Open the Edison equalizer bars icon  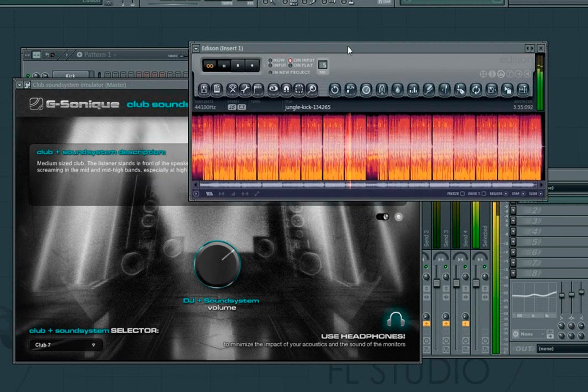pyautogui.click(x=413, y=90)
